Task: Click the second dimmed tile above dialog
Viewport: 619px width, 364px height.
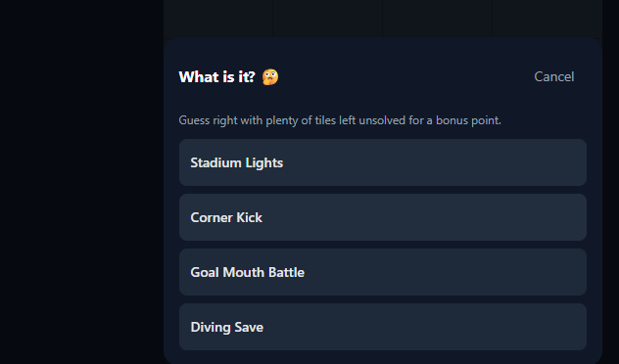Action: coord(328,19)
